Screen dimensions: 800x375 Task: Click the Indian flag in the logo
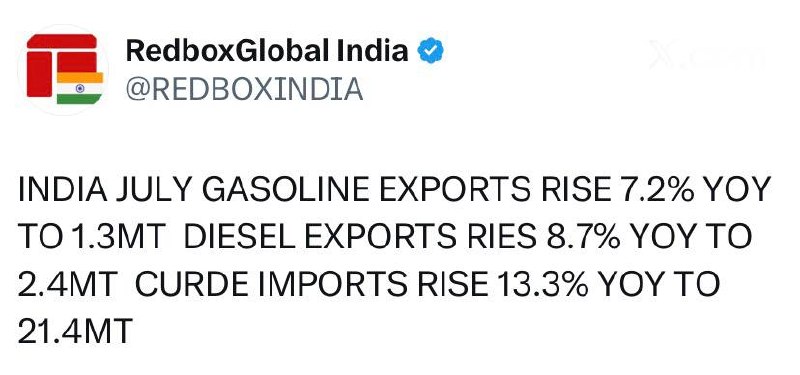point(80,88)
